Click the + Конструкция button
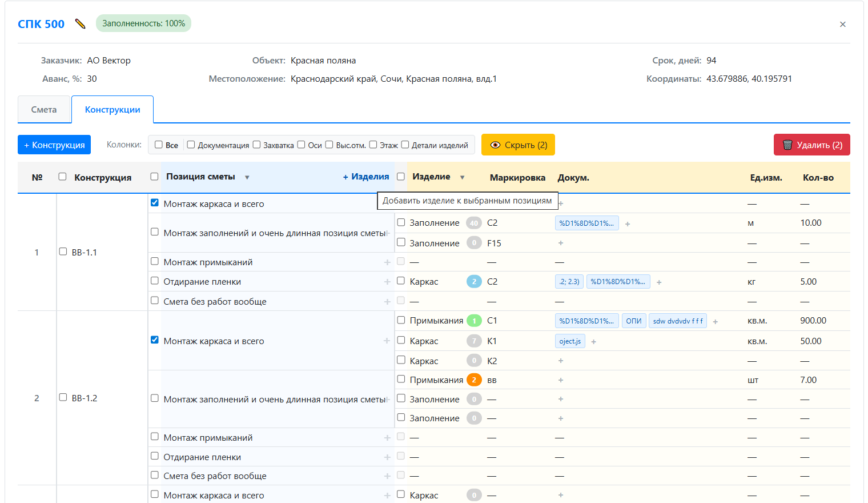This screenshot has height=503, width=868. pyautogui.click(x=54, y=145)
